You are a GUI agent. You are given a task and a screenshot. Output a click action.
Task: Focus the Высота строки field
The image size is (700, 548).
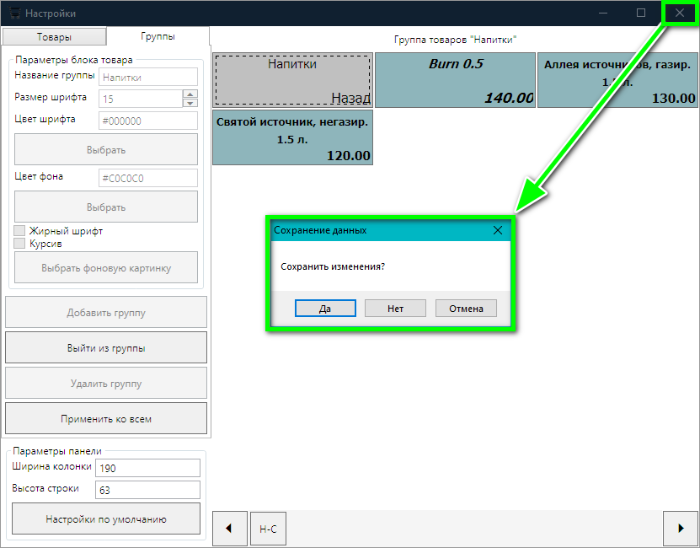point(147,490)
